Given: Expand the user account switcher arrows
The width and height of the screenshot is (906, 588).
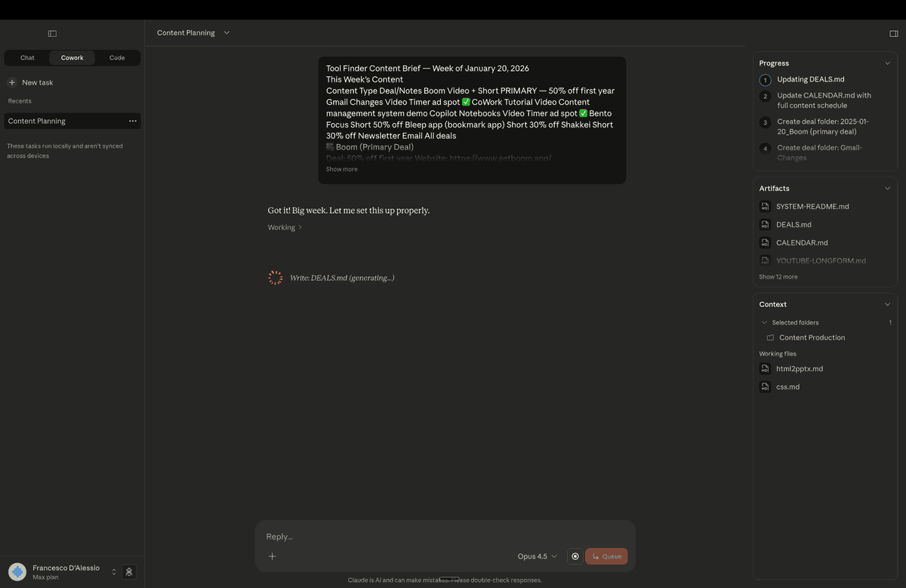Looking at the screenshot, I should 114,572.
